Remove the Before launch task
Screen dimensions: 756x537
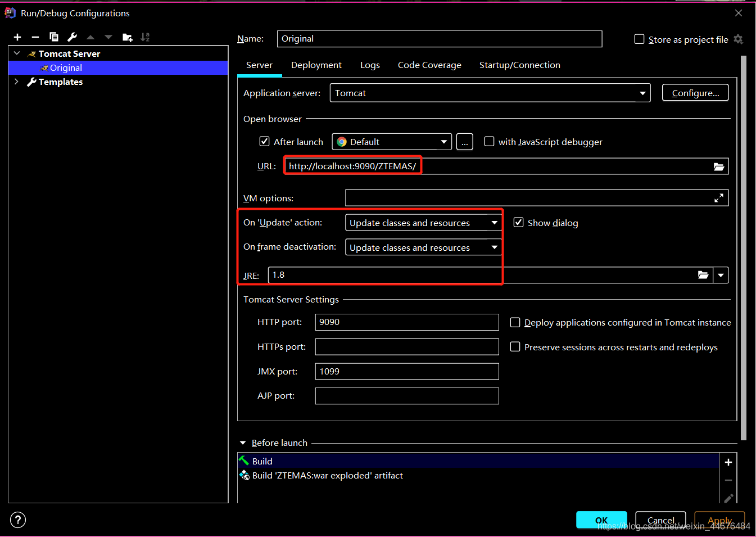tap(728, 480)
